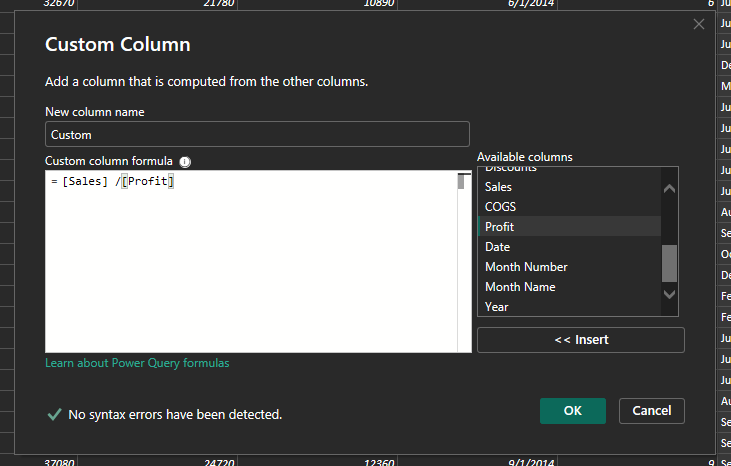The image size is (731, 466).
Task: Select COGS in Available columns
Action: pos(569,207)
